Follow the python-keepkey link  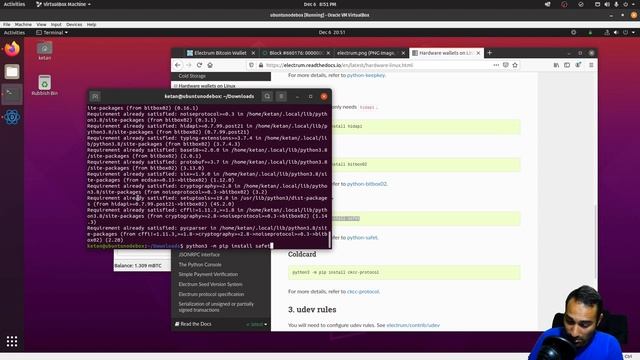click(x=366, y=75)
